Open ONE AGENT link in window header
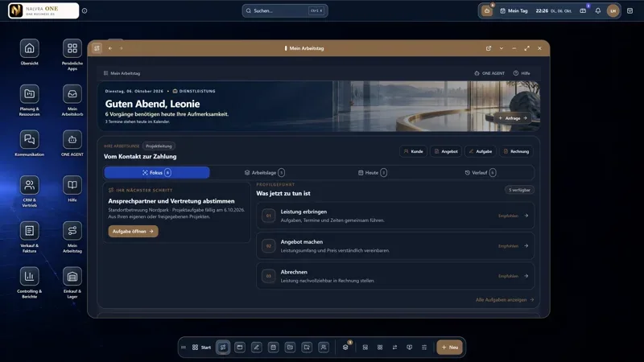This screenshot has width=644, height=362. tap(489, 73)
